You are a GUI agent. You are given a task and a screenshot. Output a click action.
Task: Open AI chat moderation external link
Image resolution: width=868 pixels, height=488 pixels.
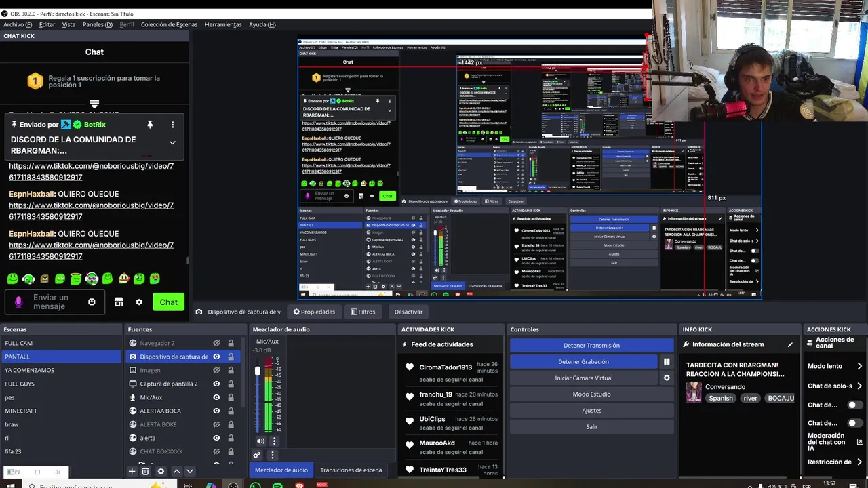pos(859,443)
